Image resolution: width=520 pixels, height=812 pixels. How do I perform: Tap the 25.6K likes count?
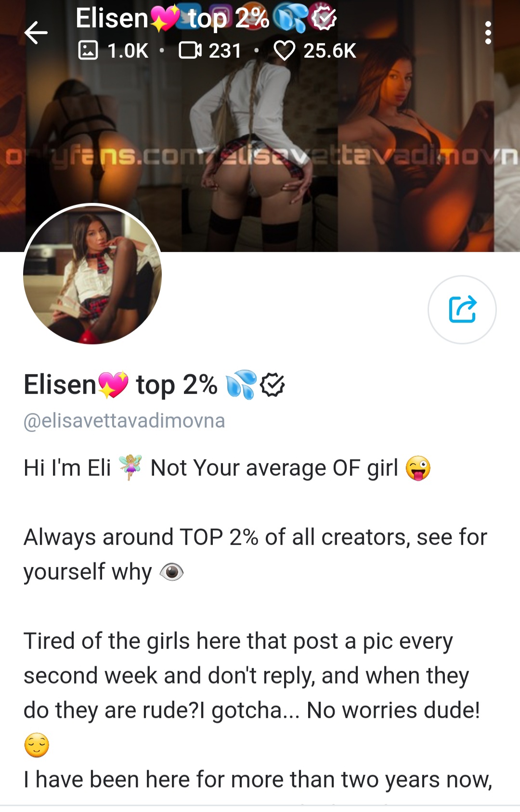click(330, 51)
